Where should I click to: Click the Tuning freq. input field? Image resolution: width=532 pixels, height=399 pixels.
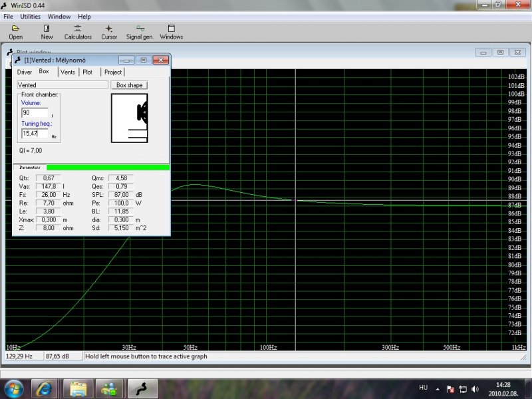(x=35, y=134)
